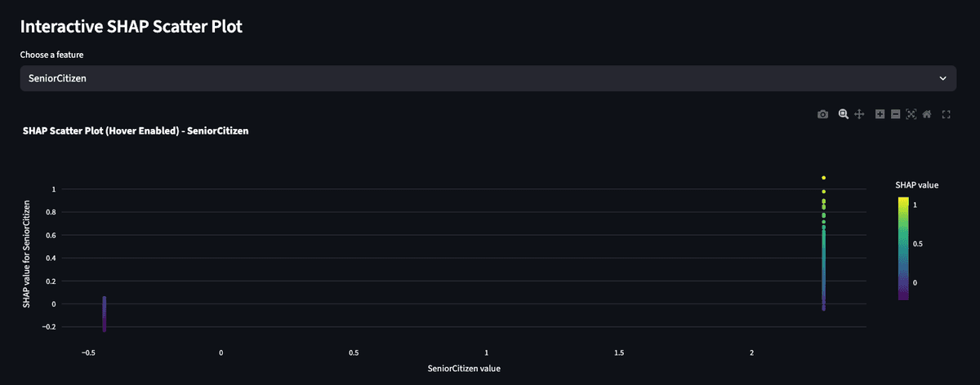The width and height of the screenshot is (980, 385).
Task: Click the y-axis tick label 0.6
Action: pos(51,235)
